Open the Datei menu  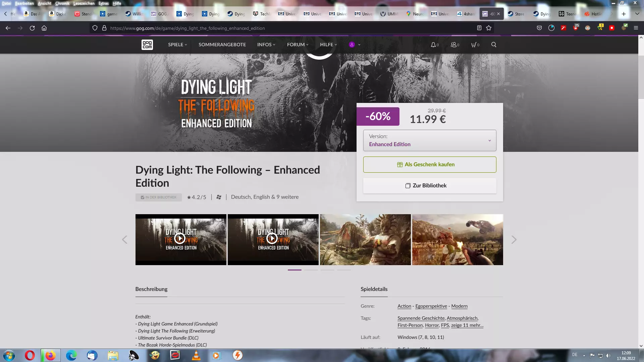[6, 3]
